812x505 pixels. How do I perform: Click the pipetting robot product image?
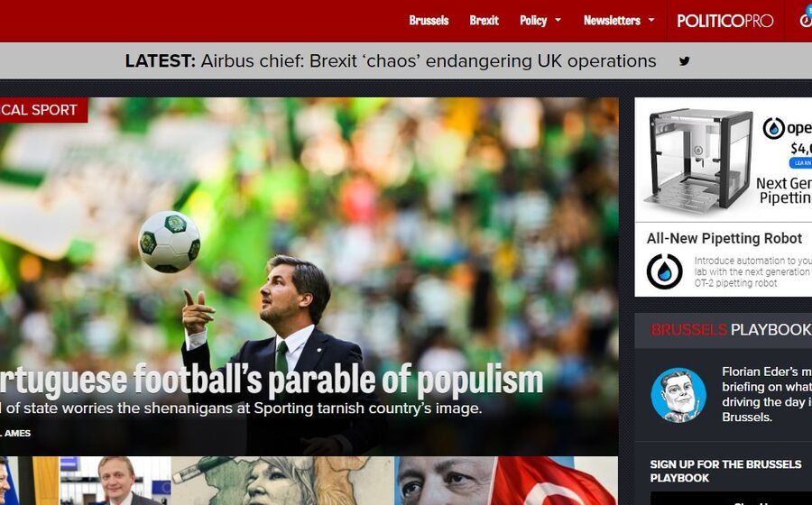click(x=698, y=161)
